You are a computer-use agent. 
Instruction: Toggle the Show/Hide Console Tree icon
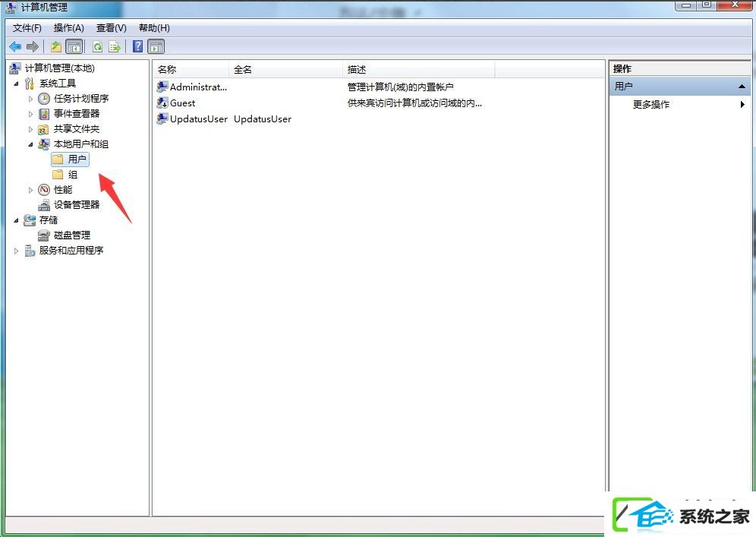74,47
